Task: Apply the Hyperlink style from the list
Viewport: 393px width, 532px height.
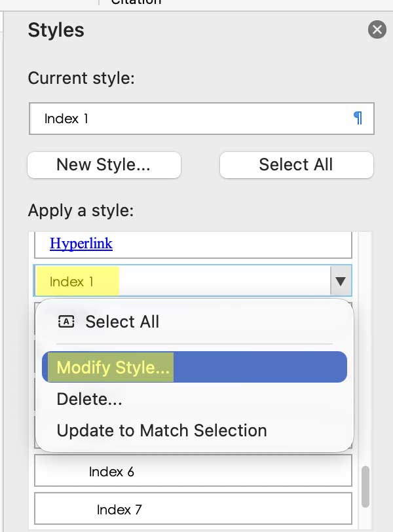Action: tap(81, 244)
